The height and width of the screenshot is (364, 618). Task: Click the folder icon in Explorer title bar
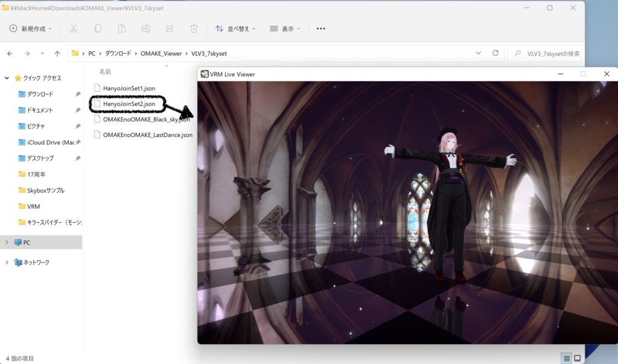tap(5, 7)
